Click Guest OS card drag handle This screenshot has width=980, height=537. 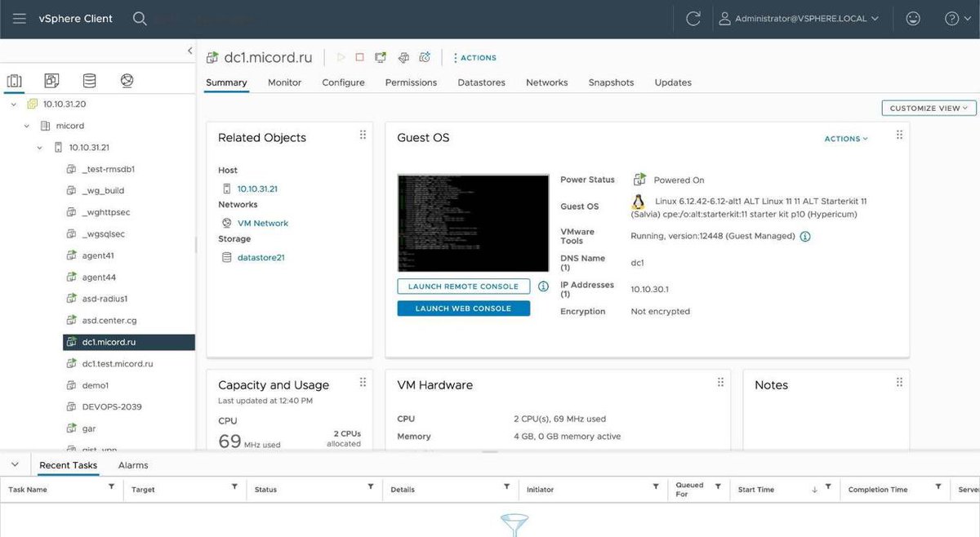[x=899, y=135]
